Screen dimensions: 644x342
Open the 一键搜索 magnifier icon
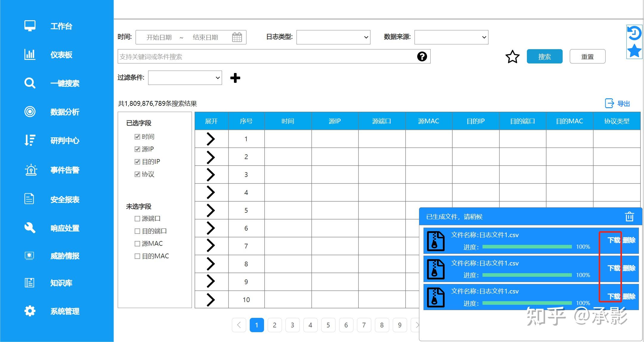(30, 83)
